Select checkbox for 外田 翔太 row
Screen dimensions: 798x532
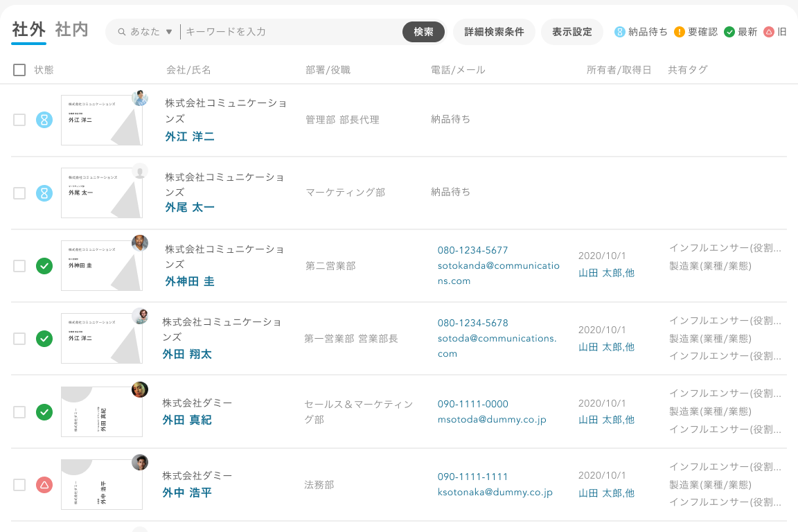click(19, 339)
